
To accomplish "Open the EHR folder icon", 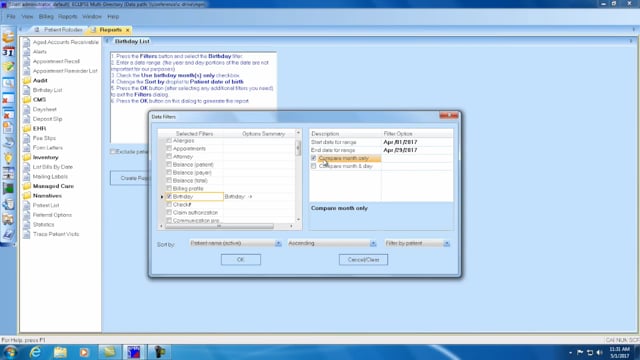I will pos(27,129).
